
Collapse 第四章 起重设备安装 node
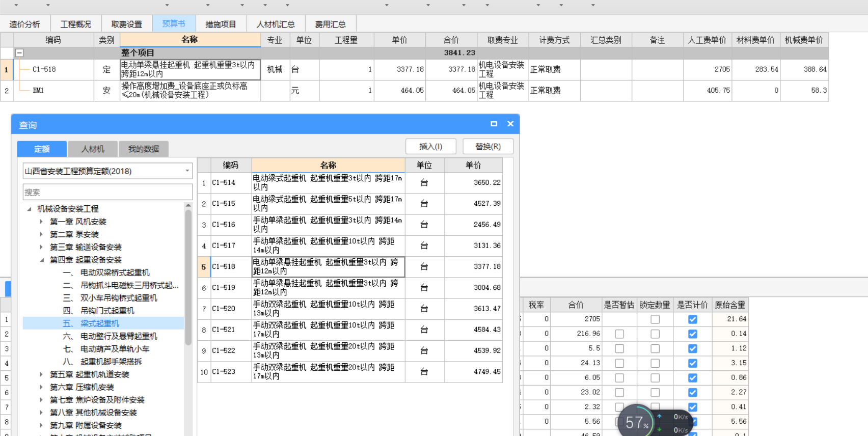pyautogui.click(x=42, y=260)
